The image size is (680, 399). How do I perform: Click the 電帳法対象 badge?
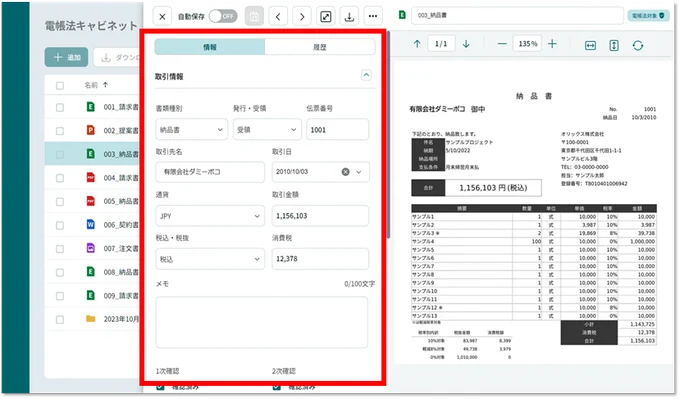click(x=648, y=16)
